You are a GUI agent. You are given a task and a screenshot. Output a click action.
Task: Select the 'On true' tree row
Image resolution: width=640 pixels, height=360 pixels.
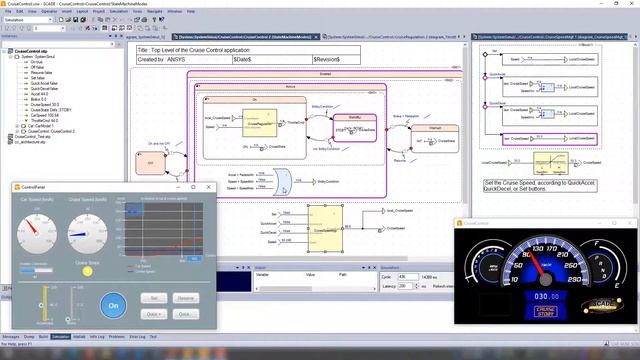coord(36,62)
